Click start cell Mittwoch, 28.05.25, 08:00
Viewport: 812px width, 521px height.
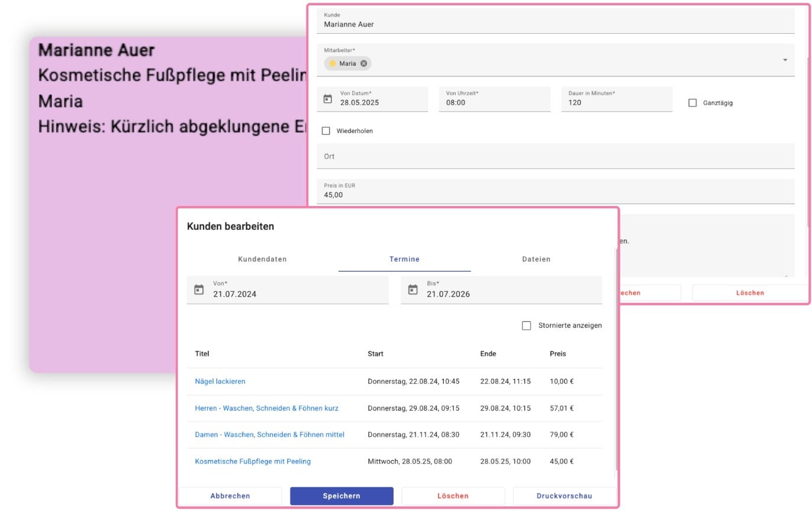pyautogui.click(x=410, y=461)
